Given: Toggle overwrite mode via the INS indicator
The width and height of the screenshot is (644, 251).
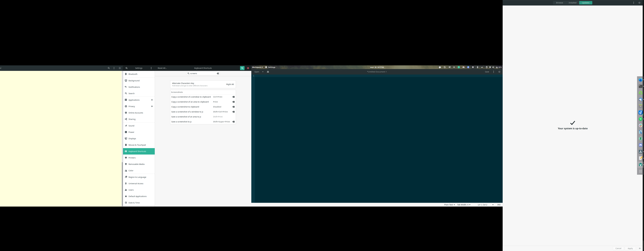Looking at the screenshot, I should [x=499, y=205].
